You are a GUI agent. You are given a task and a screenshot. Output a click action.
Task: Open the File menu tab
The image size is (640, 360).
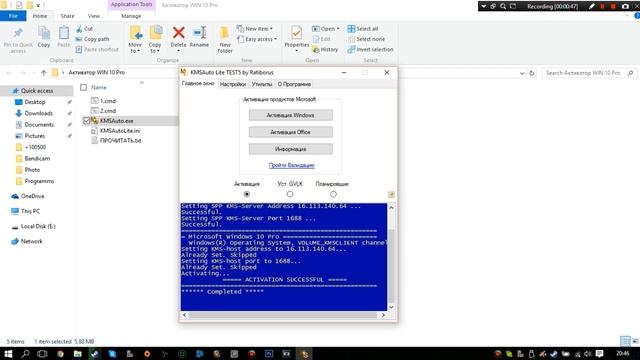pyautogui.click(x=13, y=16)
